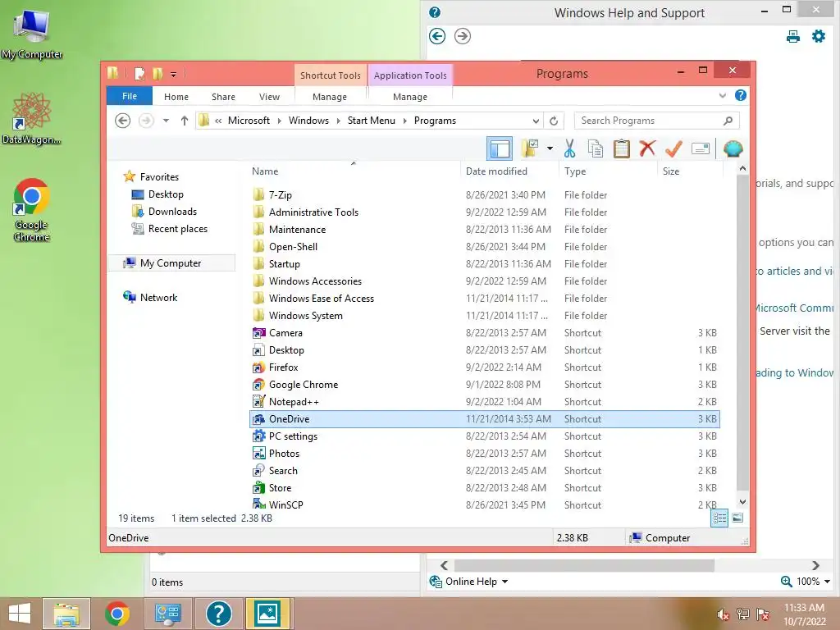Click the Email envelope toolbar icon

(x=701, y=148)
